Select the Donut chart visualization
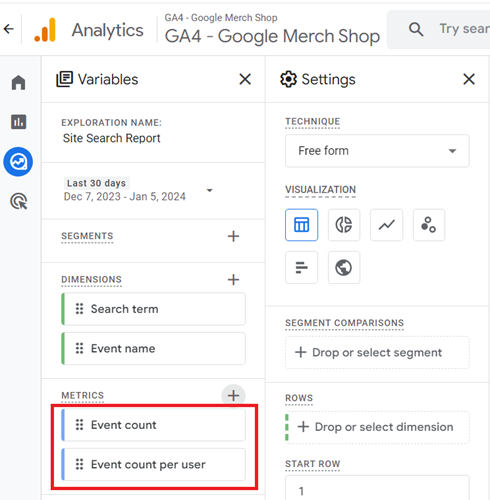 (344, 225)
